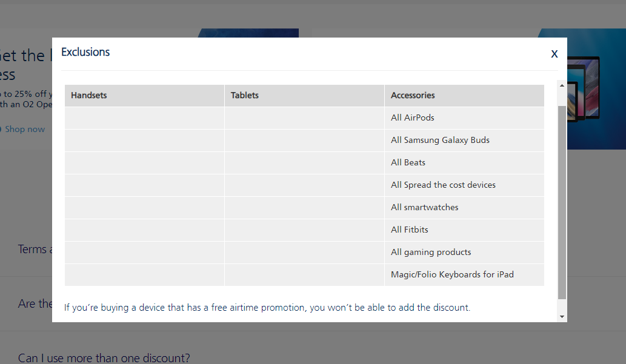626x364 pixels.
Task: Click All Spread the cost devices entry
Action: [443, 185]
